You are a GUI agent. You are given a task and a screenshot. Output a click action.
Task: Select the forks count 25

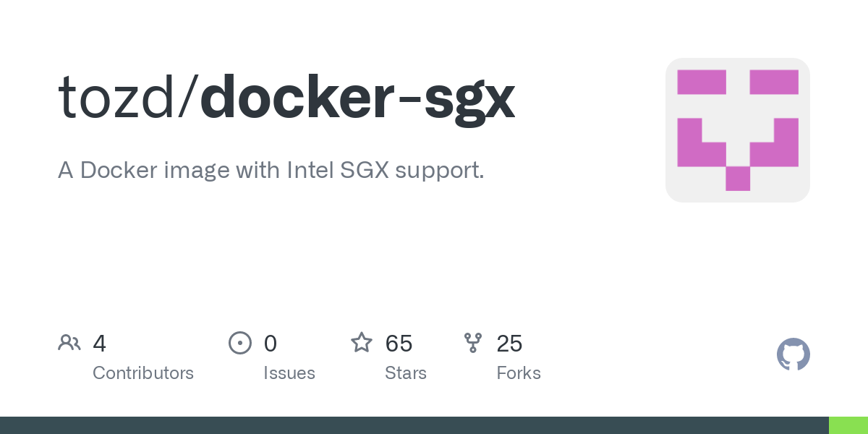click(509, 344)
